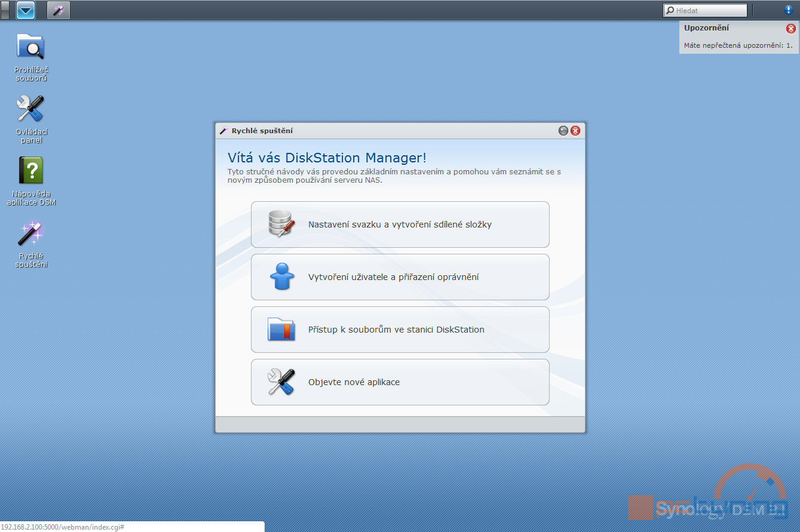Click the blue user figure icon
Image resolution: width=800 pixels, height=532 pixels.
[281, 276]
